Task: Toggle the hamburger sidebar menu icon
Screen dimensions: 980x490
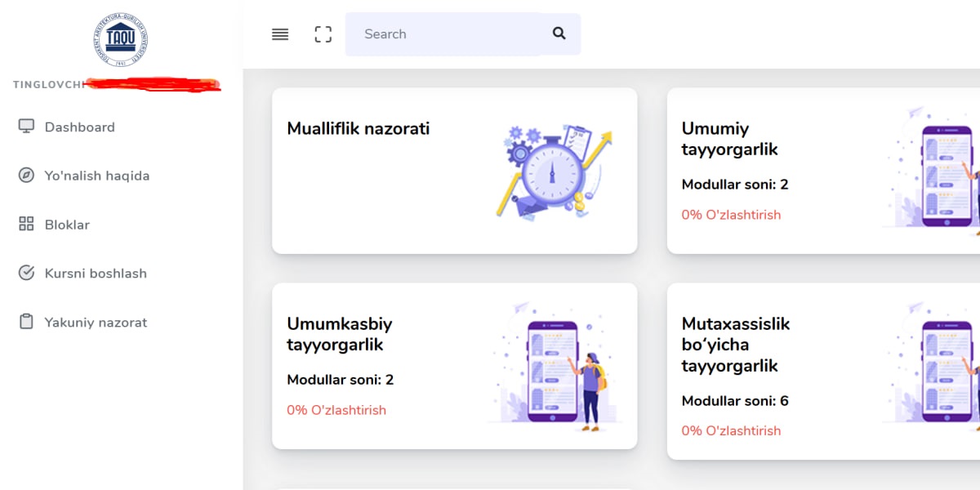Action: [280, 34]
